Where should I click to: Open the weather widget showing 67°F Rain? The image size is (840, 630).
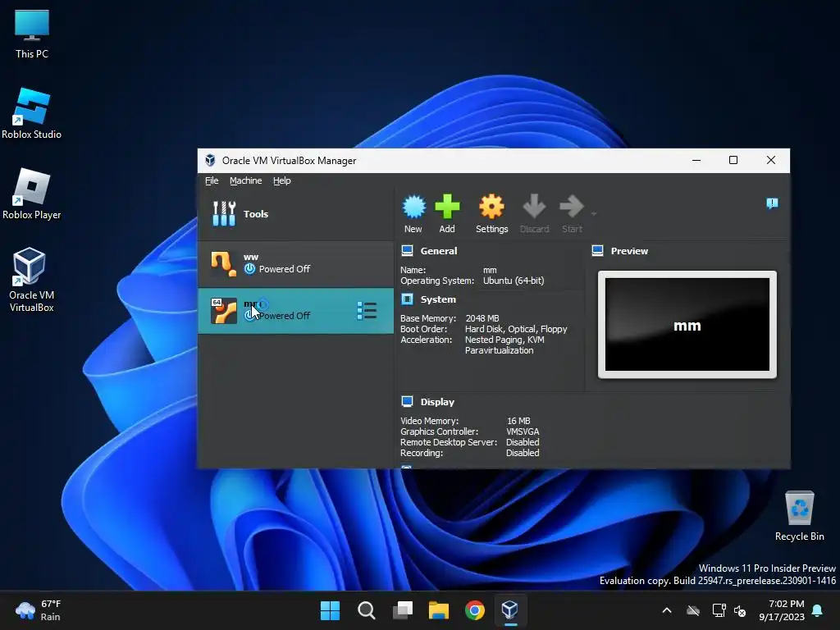pos(39,610)
